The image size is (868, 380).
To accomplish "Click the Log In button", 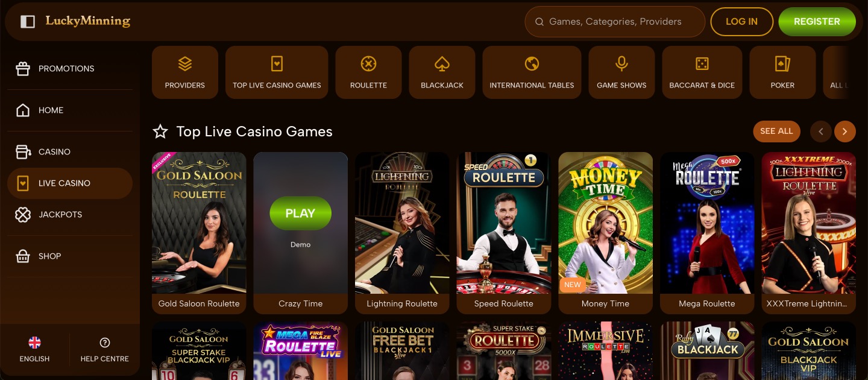I will (741, 22).
